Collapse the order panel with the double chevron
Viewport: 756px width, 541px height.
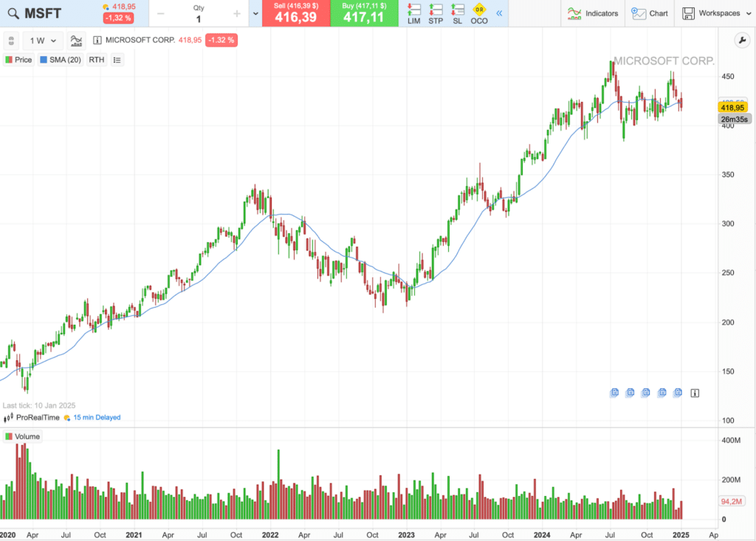499,13
